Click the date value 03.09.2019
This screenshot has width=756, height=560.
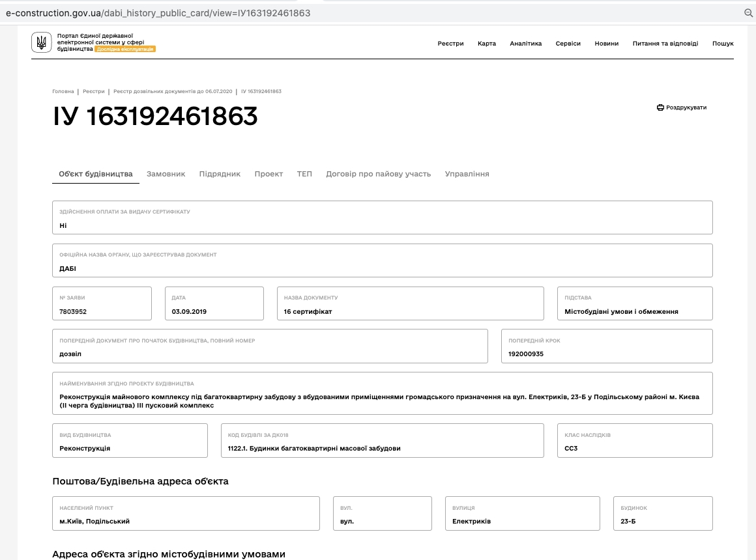pos(189,311)
